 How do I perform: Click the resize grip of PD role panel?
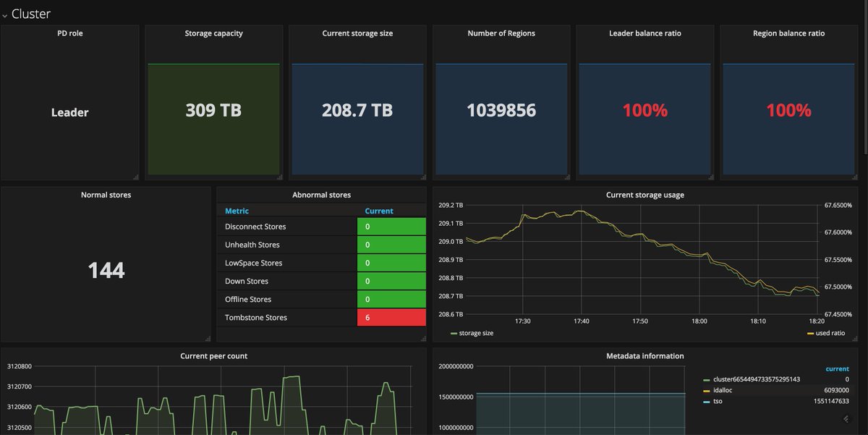pyautogui.click(x=135, y=177)
